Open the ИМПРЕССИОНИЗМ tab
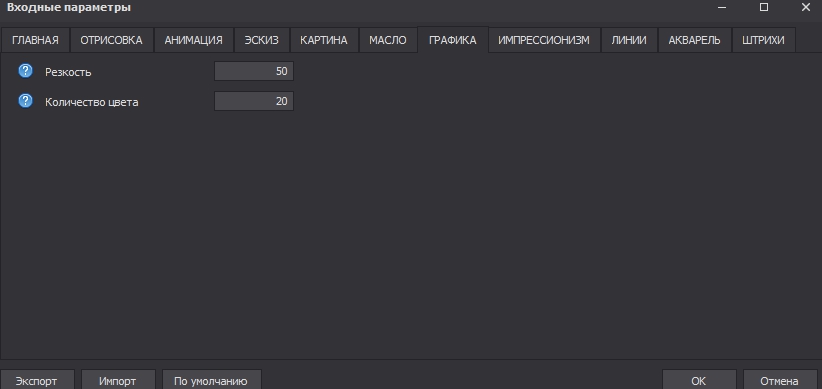 click(x=544, y=40)
